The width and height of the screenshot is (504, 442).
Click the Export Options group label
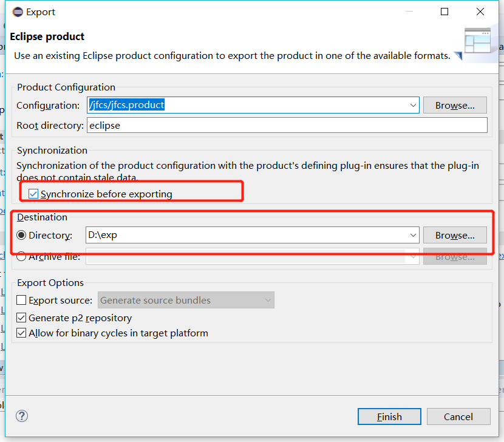(x=50, y=282)
